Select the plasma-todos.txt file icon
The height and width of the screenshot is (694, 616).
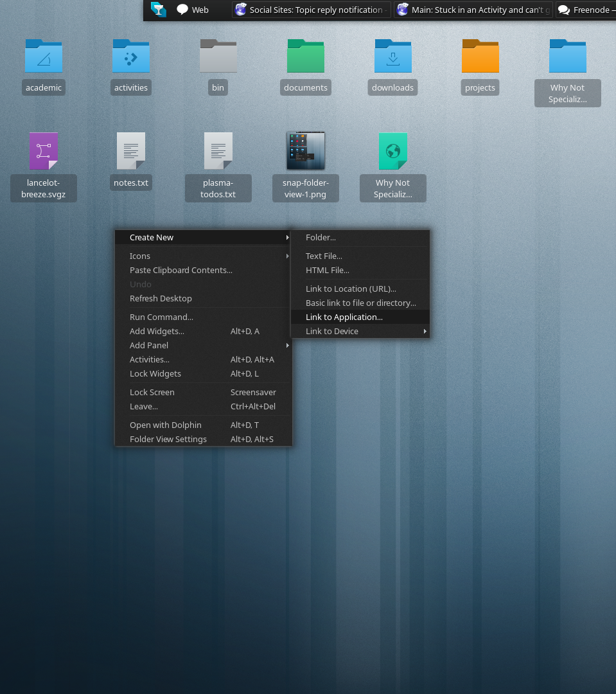218,152
